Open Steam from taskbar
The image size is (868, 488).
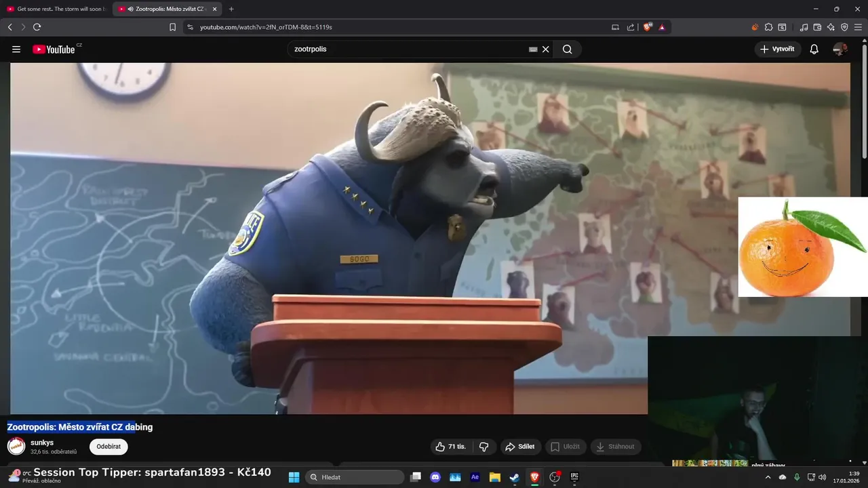coord(515,477)
